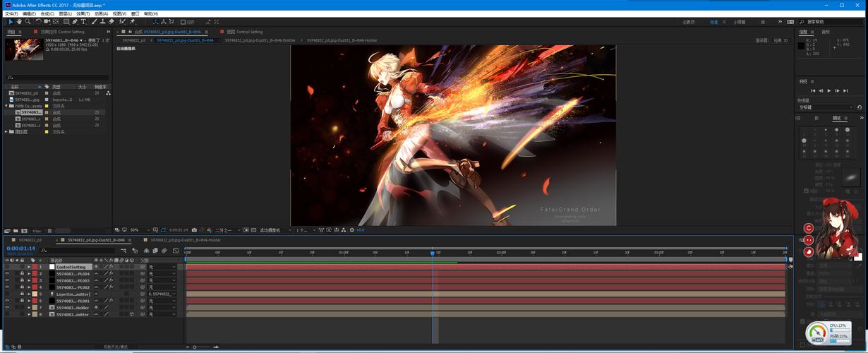Expand the solids folder in Project panel

(x=6, y=131)
